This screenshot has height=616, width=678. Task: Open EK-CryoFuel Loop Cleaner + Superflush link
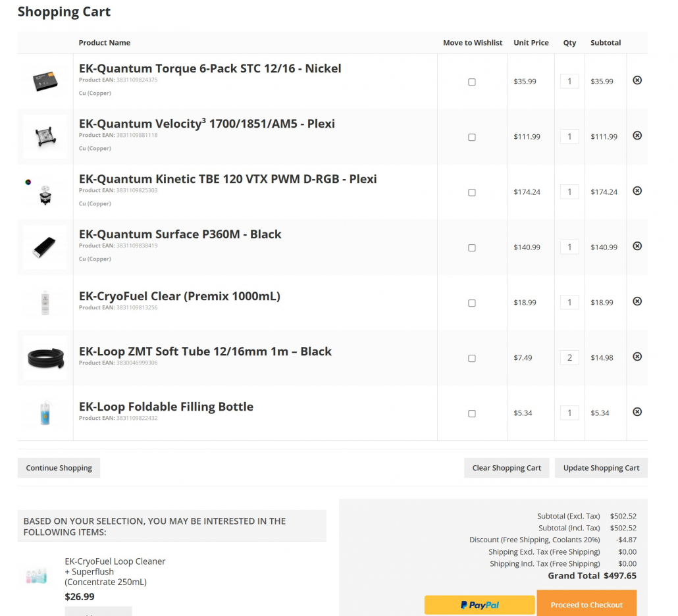pos(115,571)
